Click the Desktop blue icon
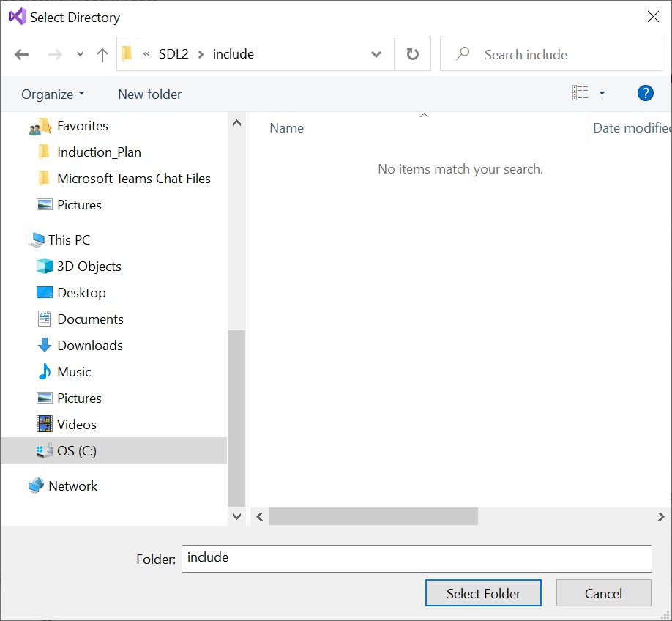This screenshot has height=621, width=672. (45, 292)
